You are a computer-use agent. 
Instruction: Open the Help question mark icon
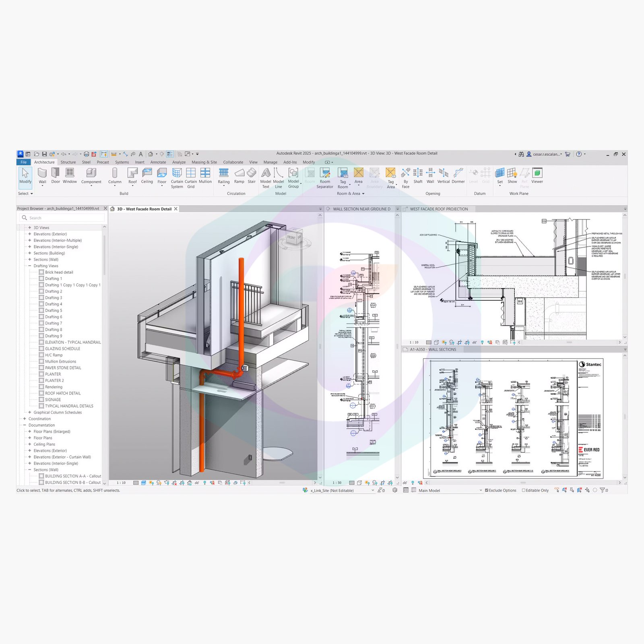(x=579, y=154)
